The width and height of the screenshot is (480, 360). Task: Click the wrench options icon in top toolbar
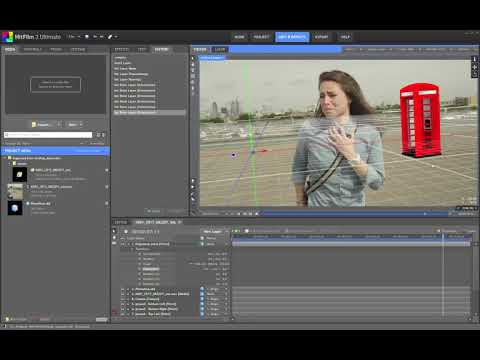[110, 37]
